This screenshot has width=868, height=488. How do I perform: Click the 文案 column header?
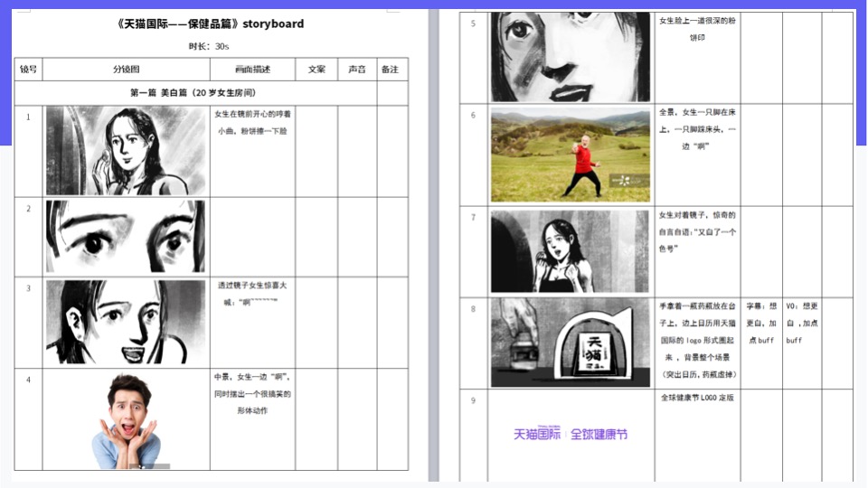[316, 70]
